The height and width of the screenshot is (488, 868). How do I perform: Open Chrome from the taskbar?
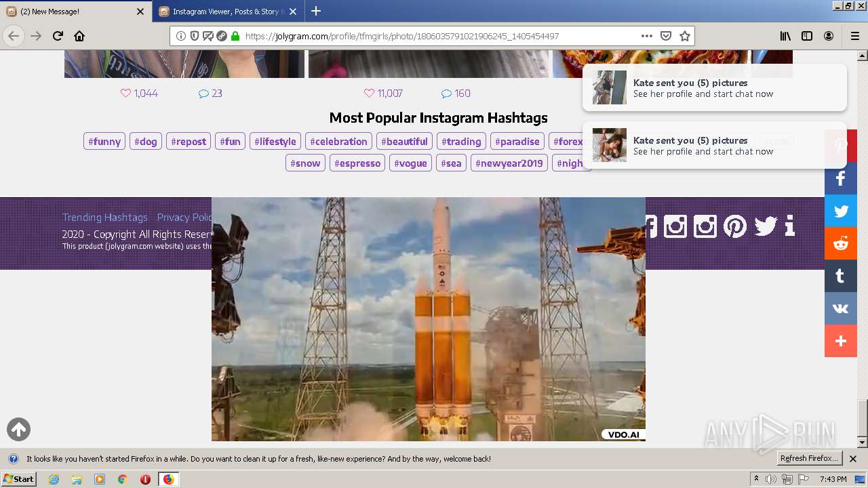point(123,479)
